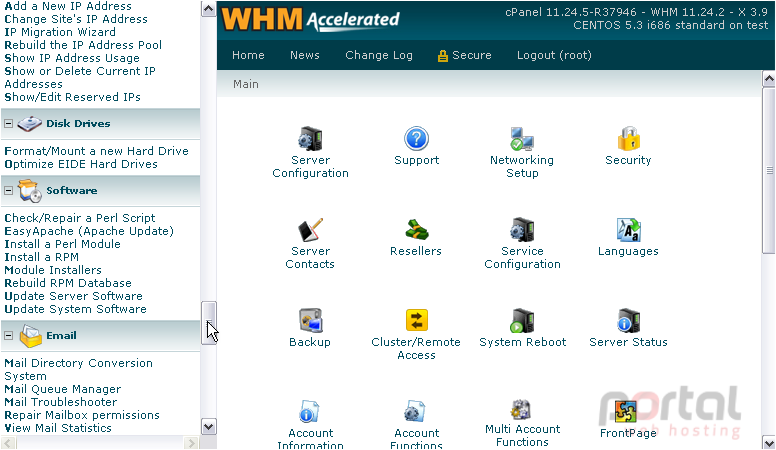Screen dimensions: 776x450
Task: Open Update System Software
Action: pyautogui.click(x=76, y=309)
